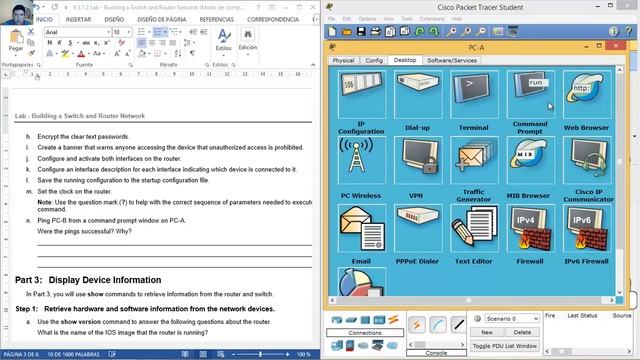Expand the Edición dropdown
640x360 pixels.
click(x=248, y=42)
